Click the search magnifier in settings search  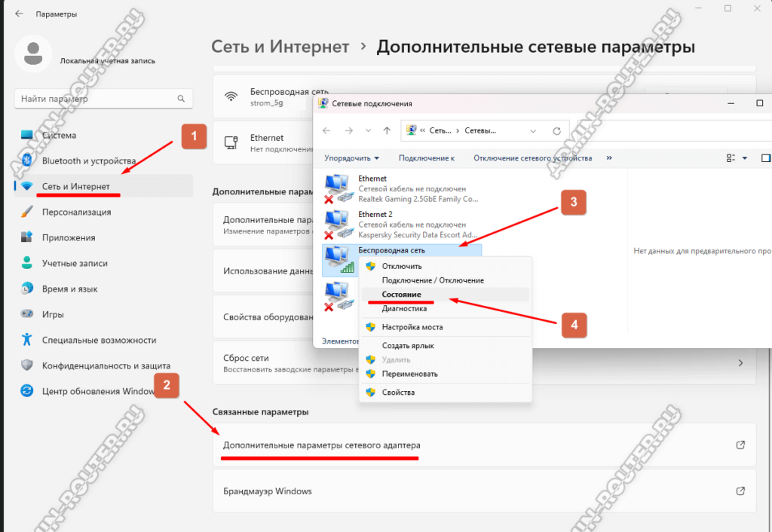181,99
